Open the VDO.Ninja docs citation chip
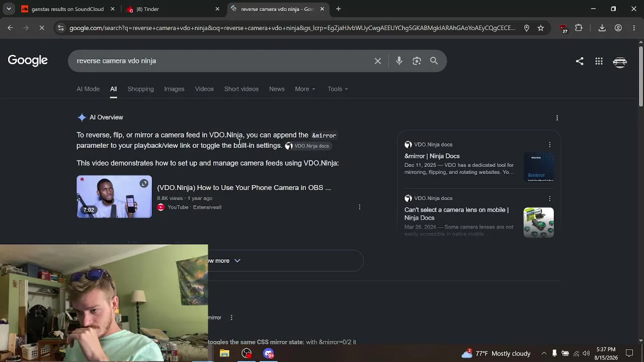 (x=307, y=146)
